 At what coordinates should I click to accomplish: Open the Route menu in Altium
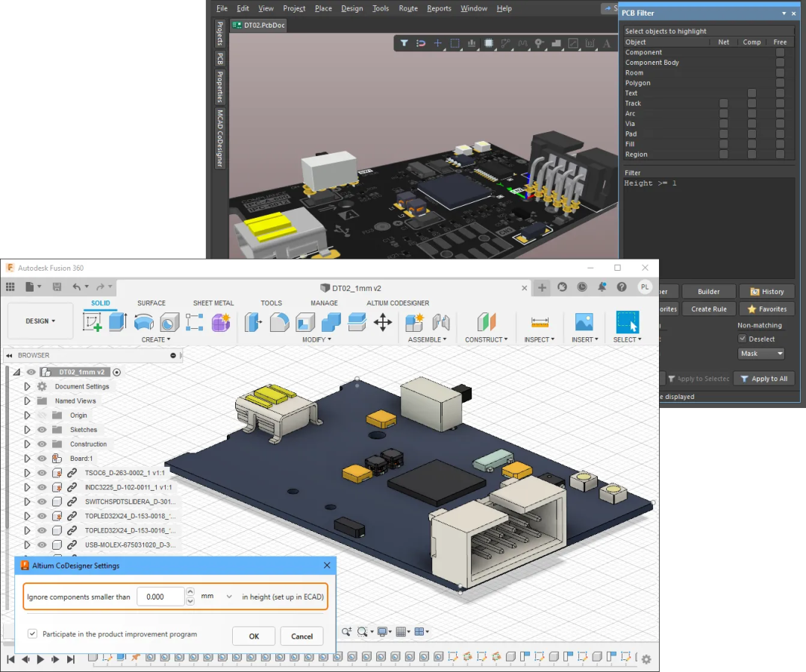(x=408, y=8)
